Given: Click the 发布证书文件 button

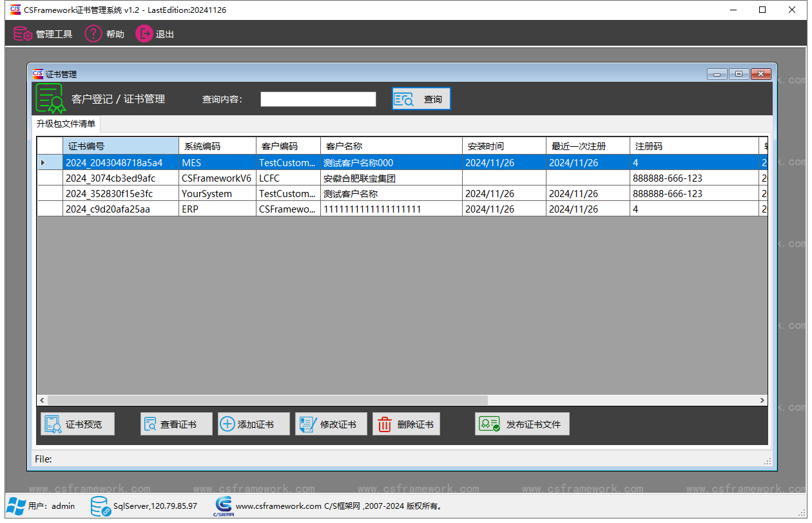Looking at the screenshot, I should tap(523, 424).
